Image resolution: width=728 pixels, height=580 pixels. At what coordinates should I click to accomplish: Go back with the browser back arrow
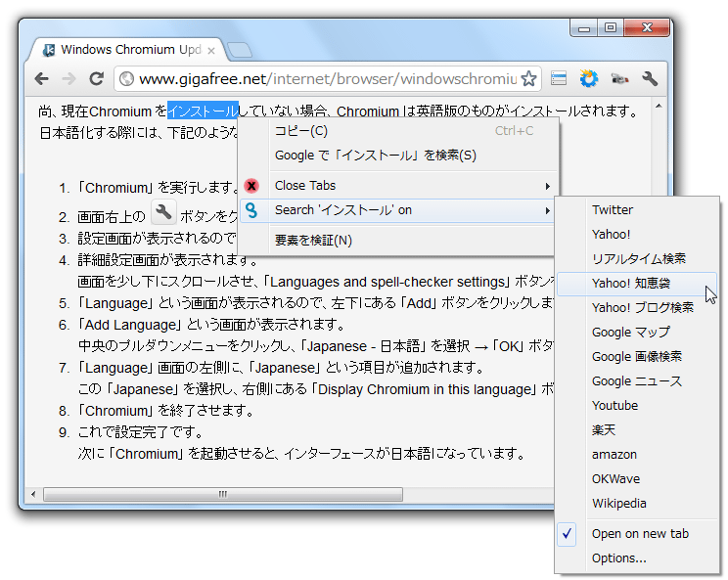click(42, 79)
